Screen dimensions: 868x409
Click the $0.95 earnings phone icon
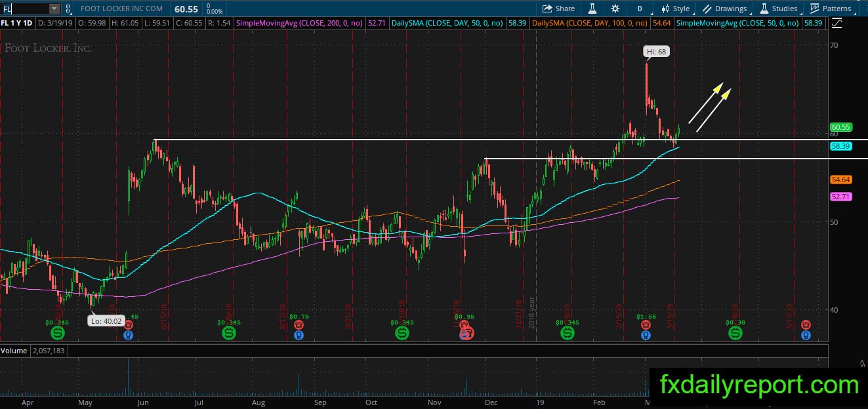465,324
